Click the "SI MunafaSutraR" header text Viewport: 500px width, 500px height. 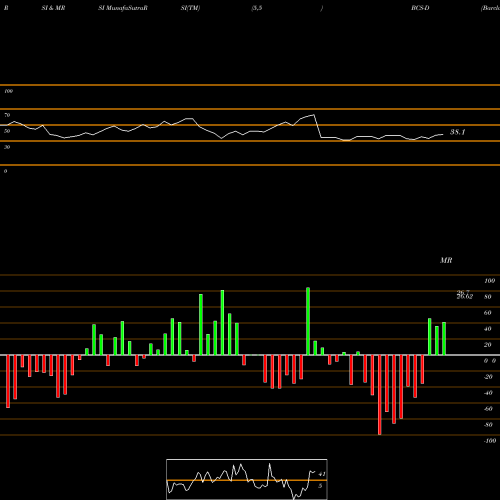123,8
